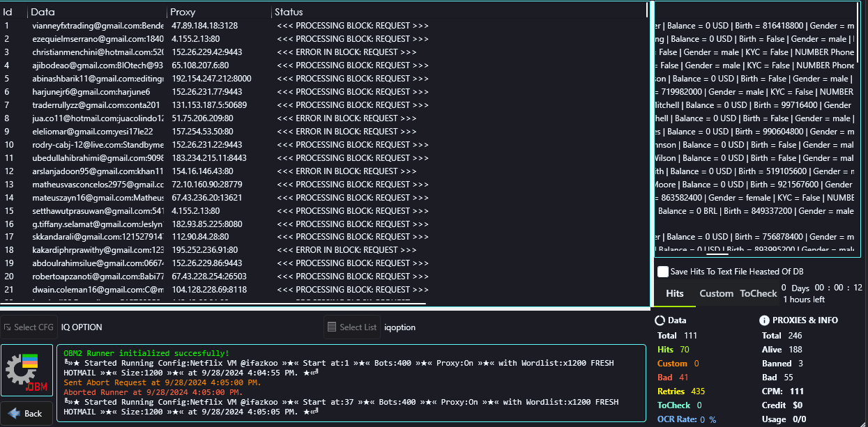Image resolution: width=868 pixels, height=427 pixels.
Task: Switch to the Hits tab
Action: (x=675, y=293)
